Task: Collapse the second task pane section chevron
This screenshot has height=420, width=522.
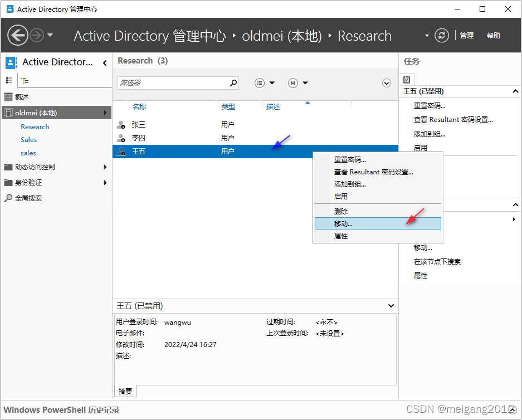Action: coord(515,205)
